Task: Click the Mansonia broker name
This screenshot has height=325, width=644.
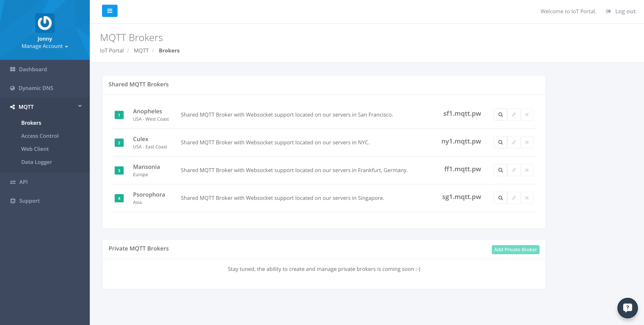Action: point(147,167)
